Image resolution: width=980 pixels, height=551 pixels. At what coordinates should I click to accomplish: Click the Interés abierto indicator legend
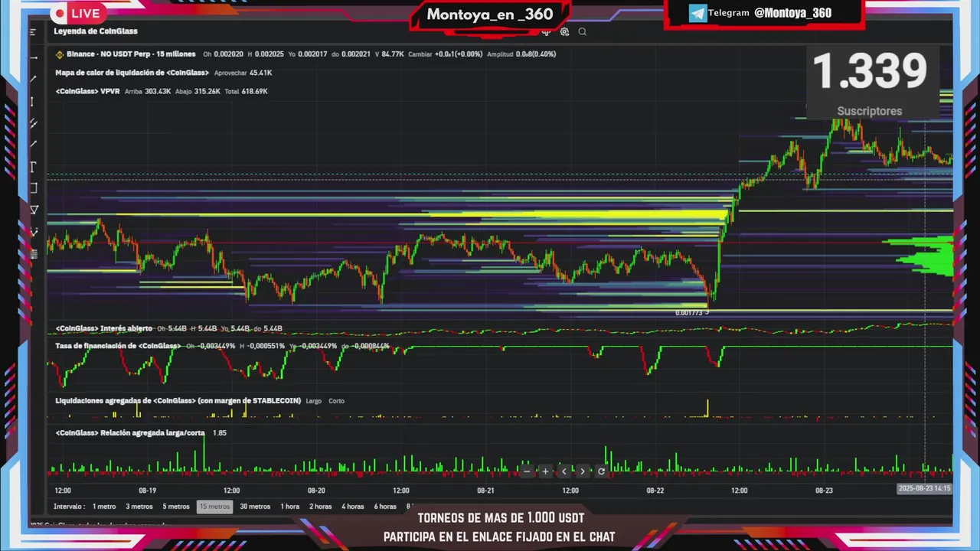point(104,328)
